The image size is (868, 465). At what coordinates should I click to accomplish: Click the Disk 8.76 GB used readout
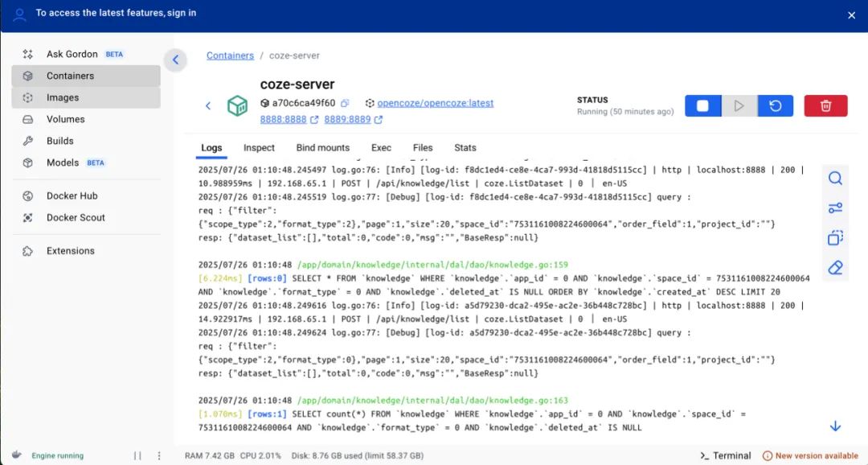click(x=358, y=455)
